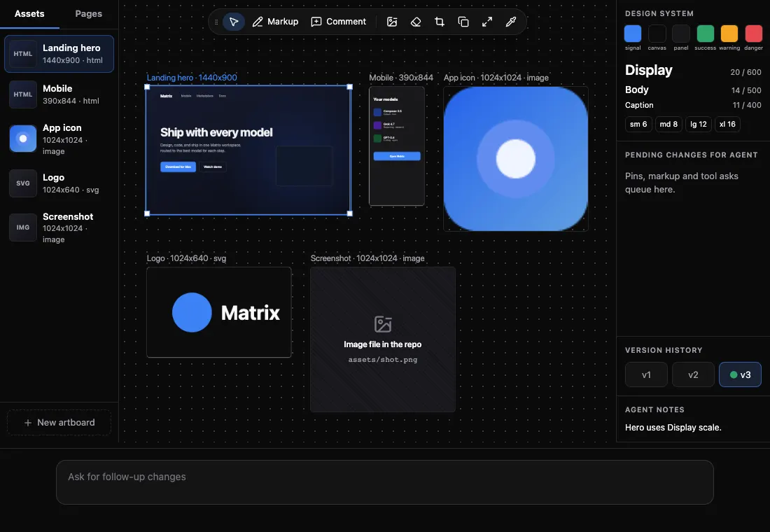Click Logo 1024x640 svg canvas label

[x=187, y=258]
